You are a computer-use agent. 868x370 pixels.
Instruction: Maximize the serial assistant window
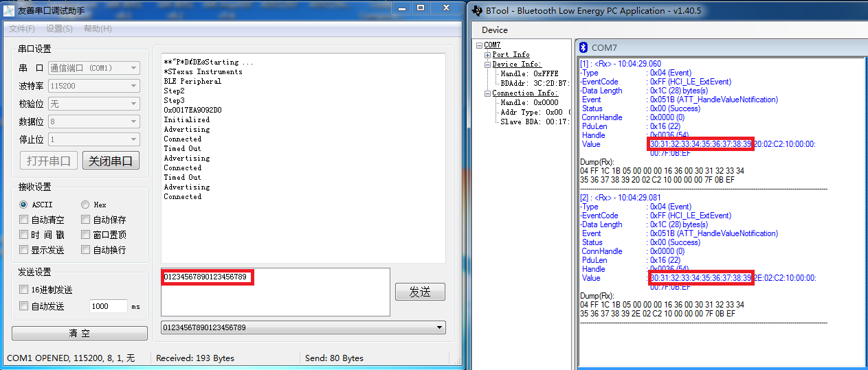tap(420, 7)
